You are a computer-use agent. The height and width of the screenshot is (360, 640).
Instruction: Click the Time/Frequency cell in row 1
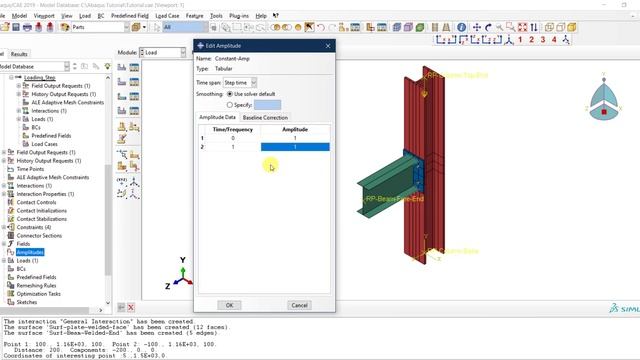click(233, 138)
